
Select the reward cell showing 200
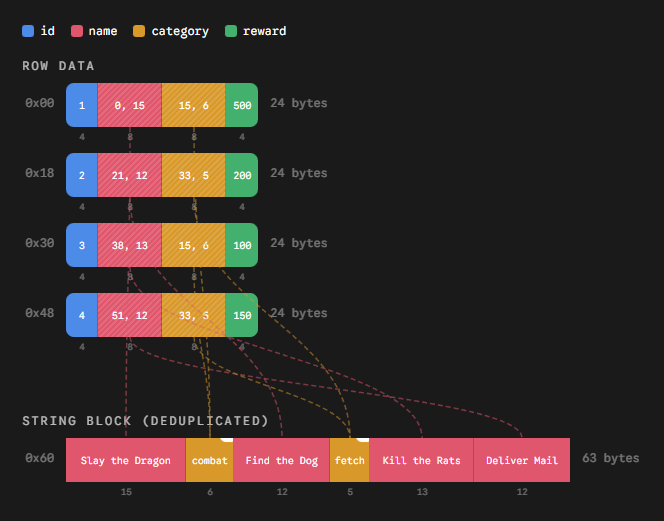point(242,175)
